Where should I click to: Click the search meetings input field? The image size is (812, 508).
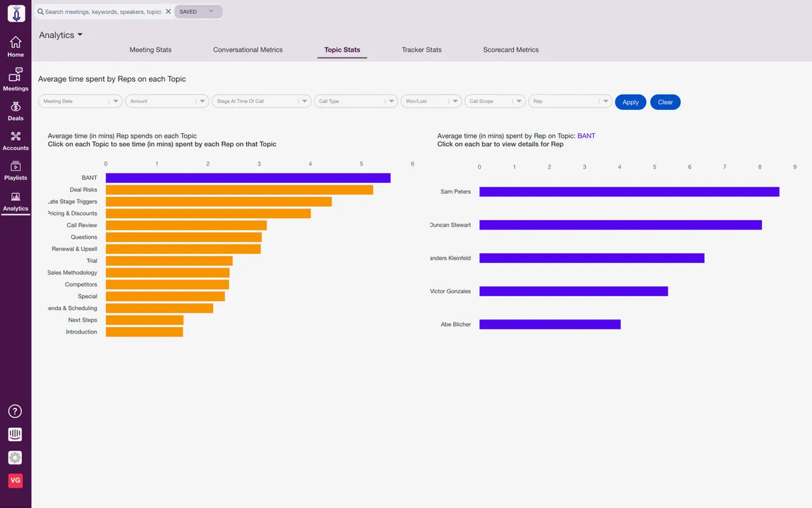(x=102, y=12)
